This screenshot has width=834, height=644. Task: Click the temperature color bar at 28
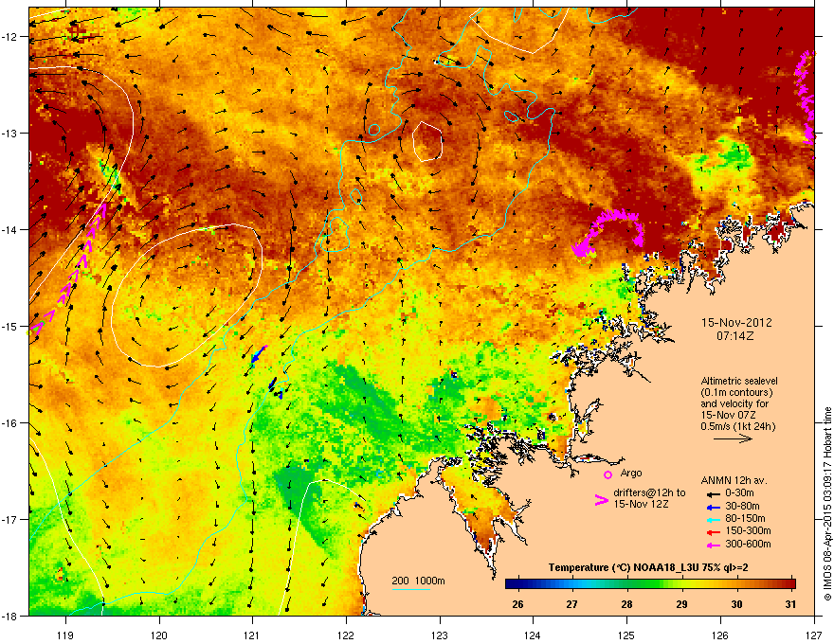click(627, 584)
